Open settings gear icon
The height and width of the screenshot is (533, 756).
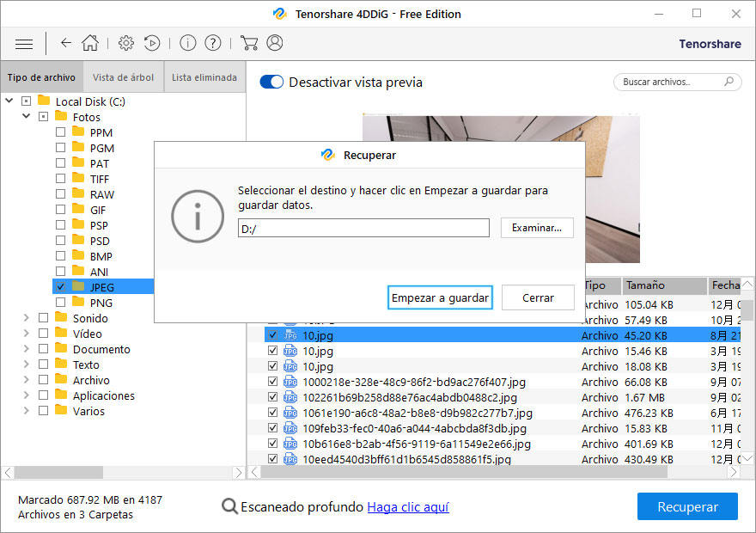(x=126, y=43)
